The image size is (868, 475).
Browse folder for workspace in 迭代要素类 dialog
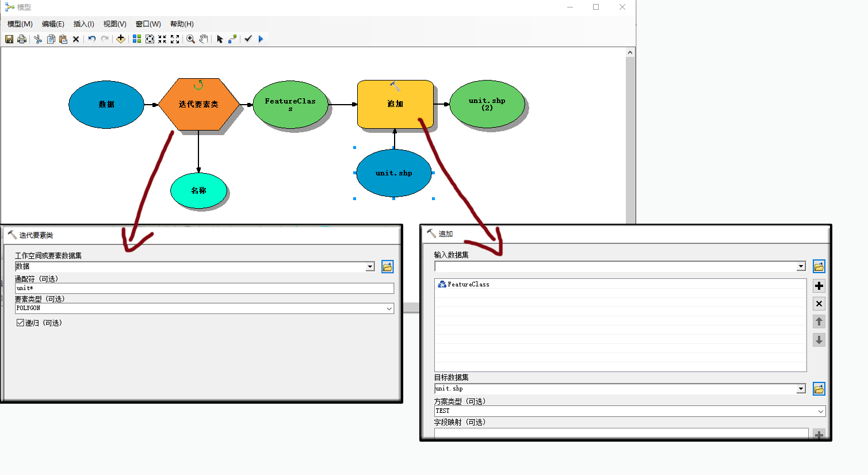coord(388,267)
